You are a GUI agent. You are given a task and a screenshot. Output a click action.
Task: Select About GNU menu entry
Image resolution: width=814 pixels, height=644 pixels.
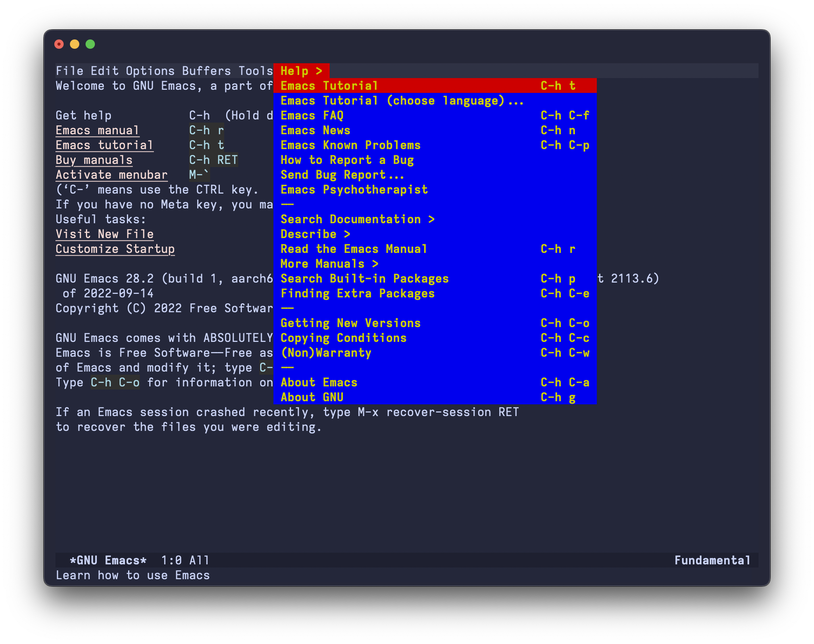(312, 397)
